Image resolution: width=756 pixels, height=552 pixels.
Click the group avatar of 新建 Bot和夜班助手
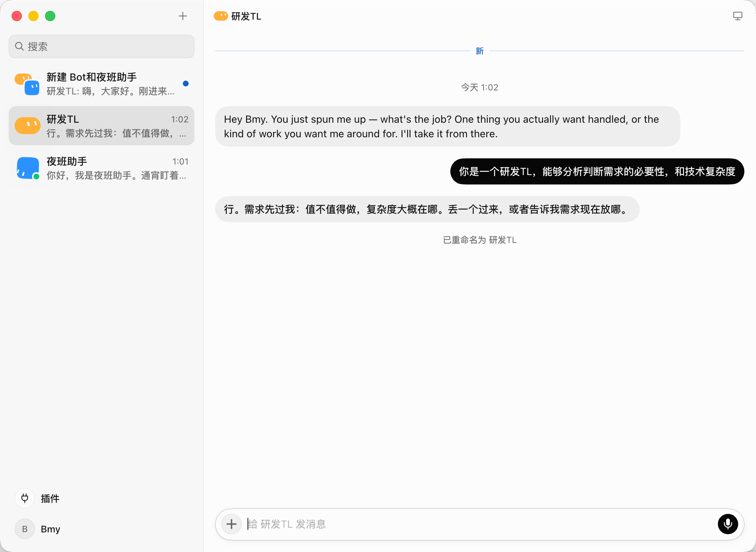click(27, 84)
